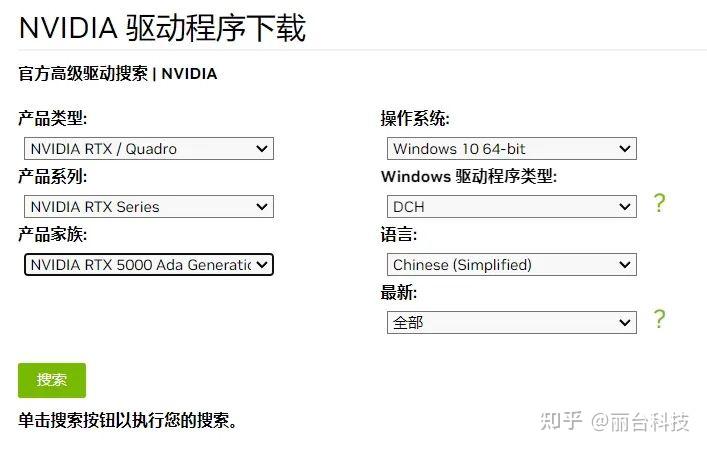Open the Windows 驱动程序类型 dropdown showing DCH
The image size is (707, 450).
[511, 207]
